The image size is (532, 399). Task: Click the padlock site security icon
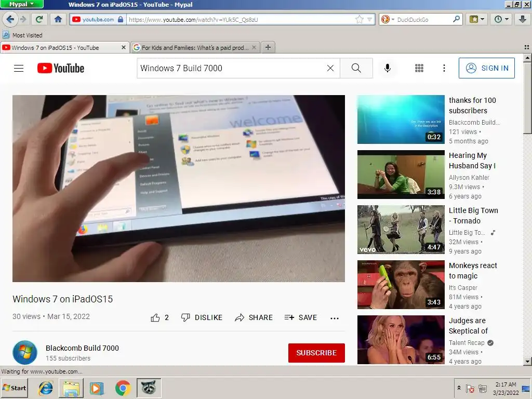point(121,19)
